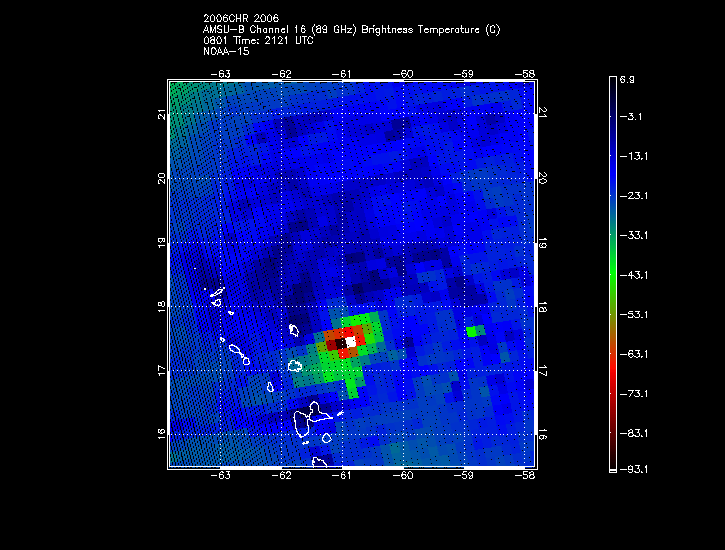Click the left-axis latitude label 21
The image size is (725, 550).
(161, 114)
